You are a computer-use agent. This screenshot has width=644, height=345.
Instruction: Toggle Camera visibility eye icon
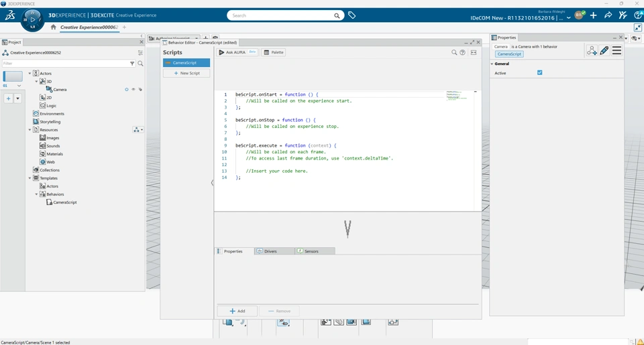pyautogui.click(x=133, y=89)
